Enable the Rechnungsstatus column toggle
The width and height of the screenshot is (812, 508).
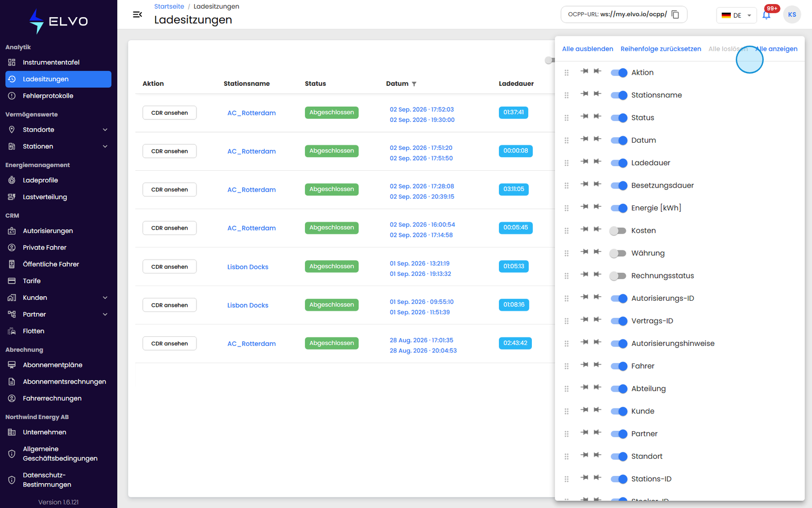click(x=618, y=276)
